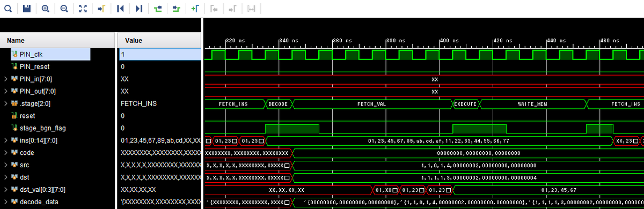Zoom in on the waveform
Screen dimensions: 644x209
point(46,9)
